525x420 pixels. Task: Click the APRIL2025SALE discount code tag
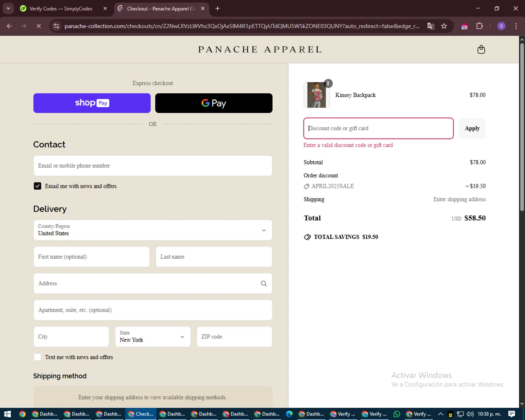point(329,186)
